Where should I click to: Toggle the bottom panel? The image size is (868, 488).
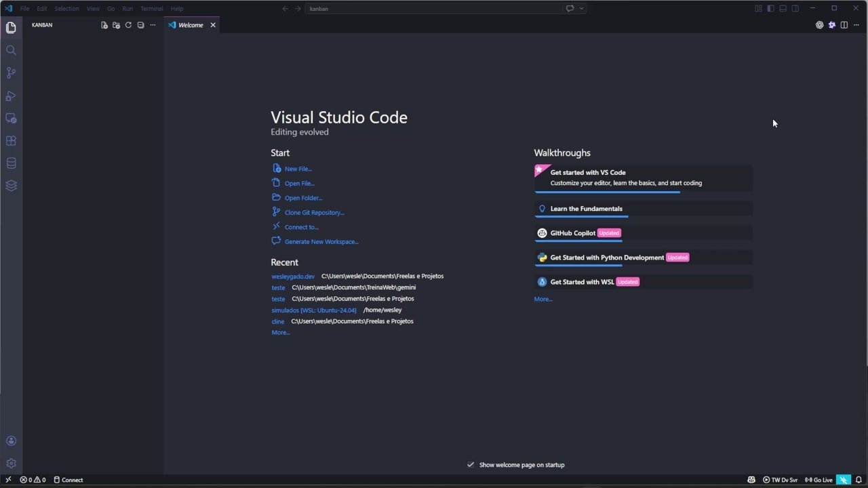tap(783, 9)
